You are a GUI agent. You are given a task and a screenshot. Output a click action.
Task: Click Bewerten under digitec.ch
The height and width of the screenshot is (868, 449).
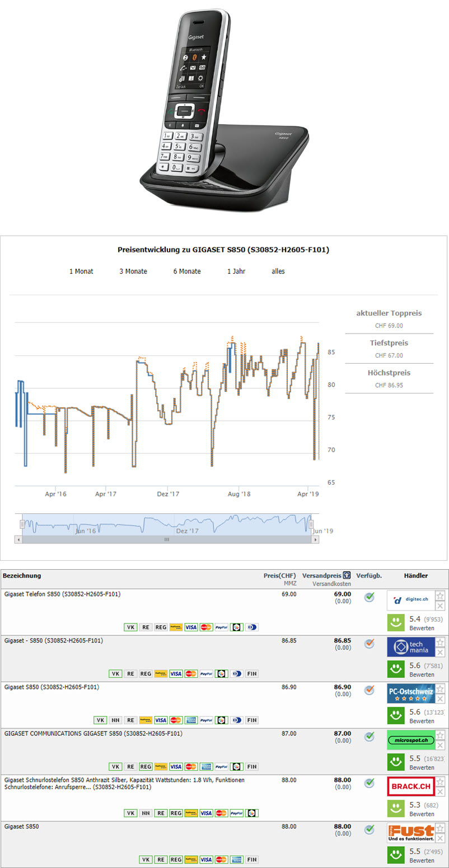coord(422,628)
